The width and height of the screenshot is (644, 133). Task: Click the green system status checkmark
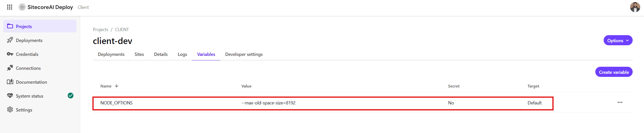pyautogui.click(x=71, y=96)
